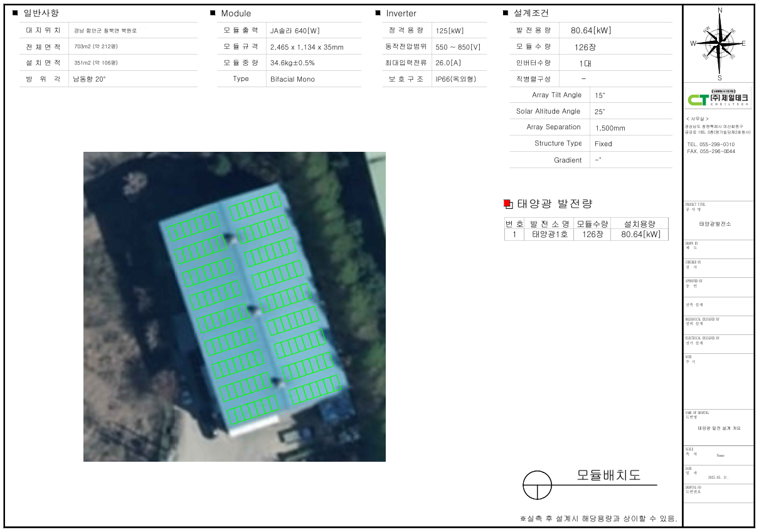759x532 pixels.
Task: Select the 태양광1호 cell in the table
Action: pyautogui.click(x=549, y=235)
